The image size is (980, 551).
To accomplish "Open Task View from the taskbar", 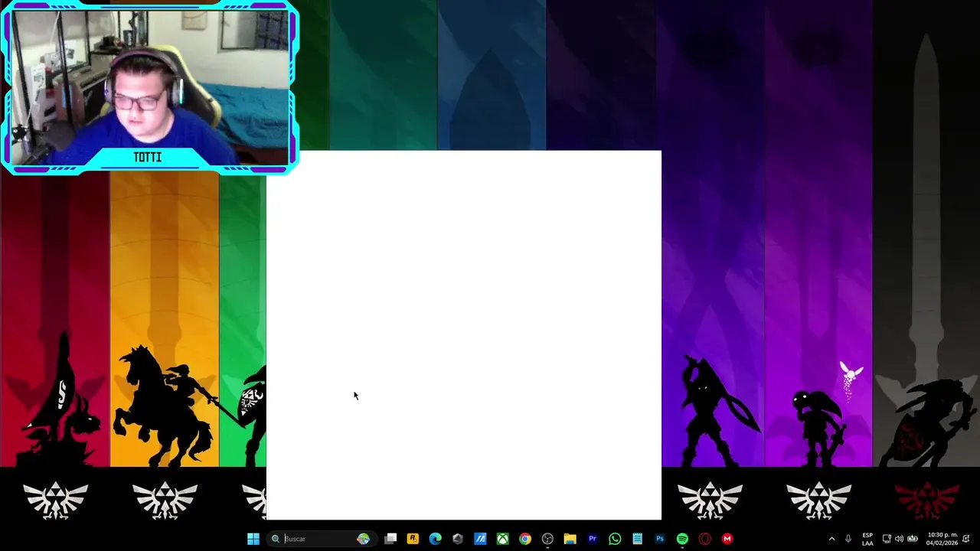I will (390, 539).
